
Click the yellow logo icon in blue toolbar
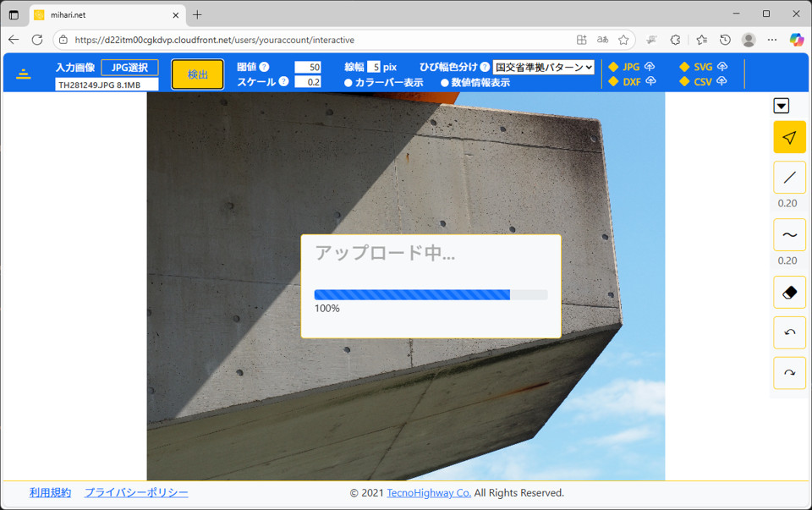coord(24,74)
